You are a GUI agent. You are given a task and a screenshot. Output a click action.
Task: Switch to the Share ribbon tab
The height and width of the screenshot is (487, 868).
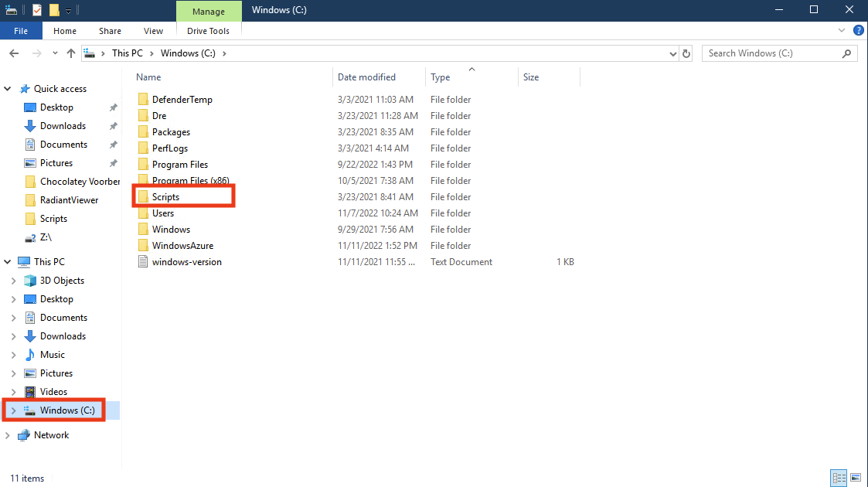coord(111,31)
